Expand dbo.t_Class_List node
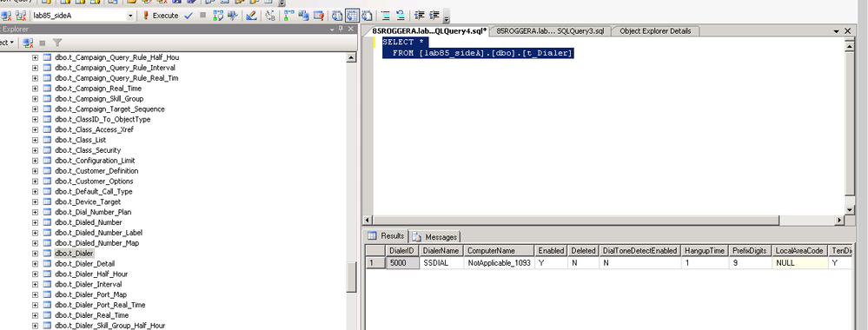 tap(36, 140)
